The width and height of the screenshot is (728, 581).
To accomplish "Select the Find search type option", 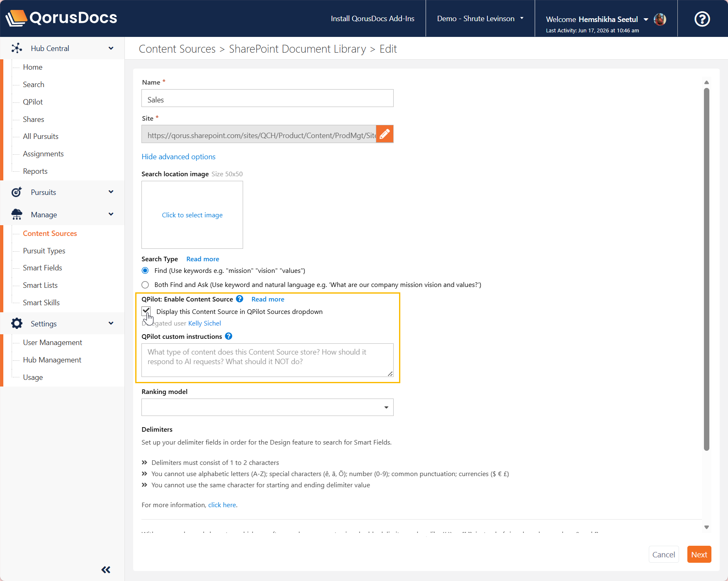I will click(145, 270).
